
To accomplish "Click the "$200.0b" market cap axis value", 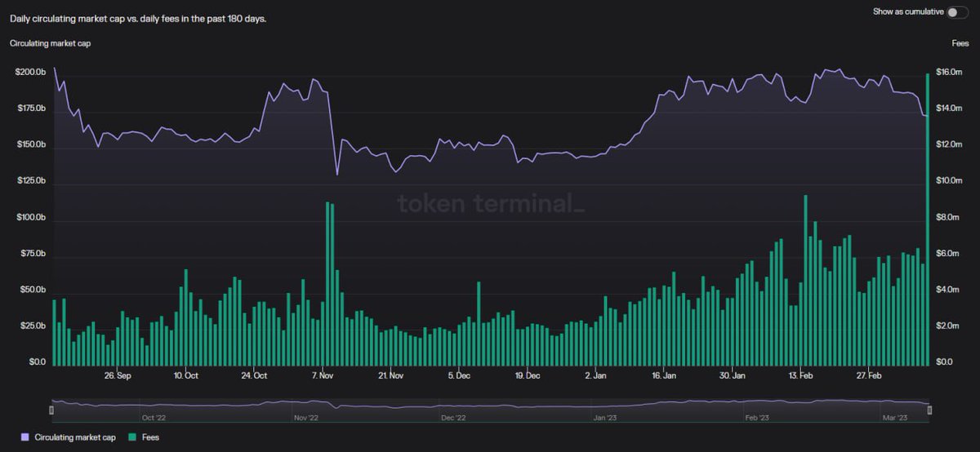I will (x=30, y=73).
